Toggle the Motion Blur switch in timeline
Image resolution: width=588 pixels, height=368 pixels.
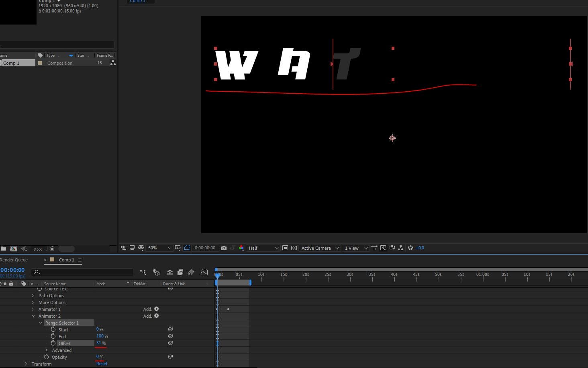[x=191, y=272]
